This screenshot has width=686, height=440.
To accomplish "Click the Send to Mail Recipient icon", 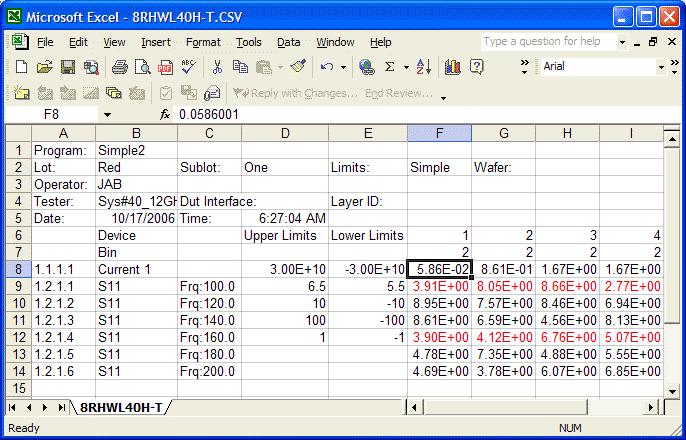I will [x=212, y=93].
